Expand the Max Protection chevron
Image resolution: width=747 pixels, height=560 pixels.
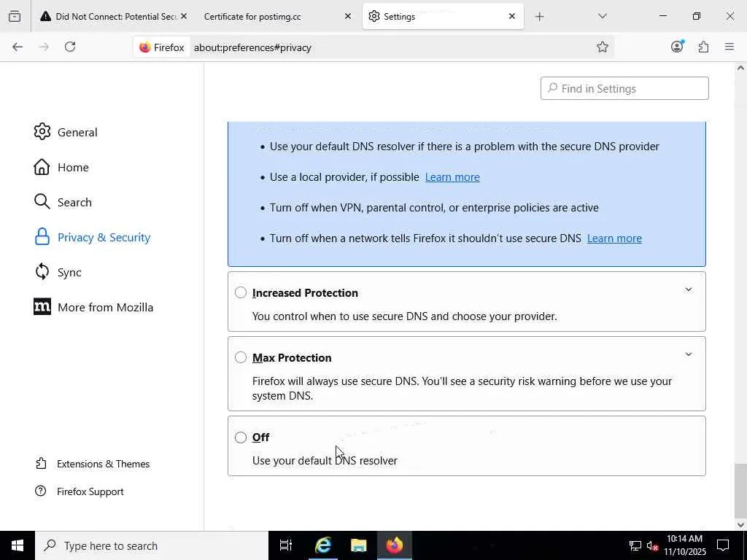pyautogui.click(x=688, y=354)
